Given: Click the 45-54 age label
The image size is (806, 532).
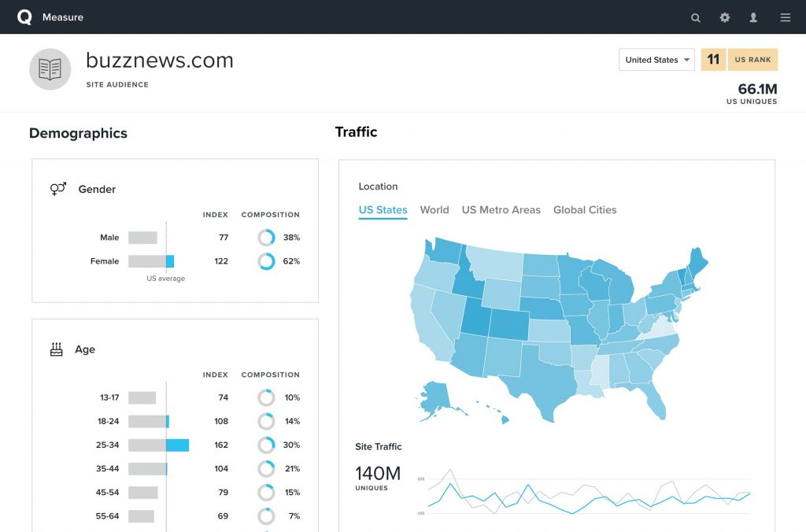Looking at the screenshot, I should tap(107, 492).
